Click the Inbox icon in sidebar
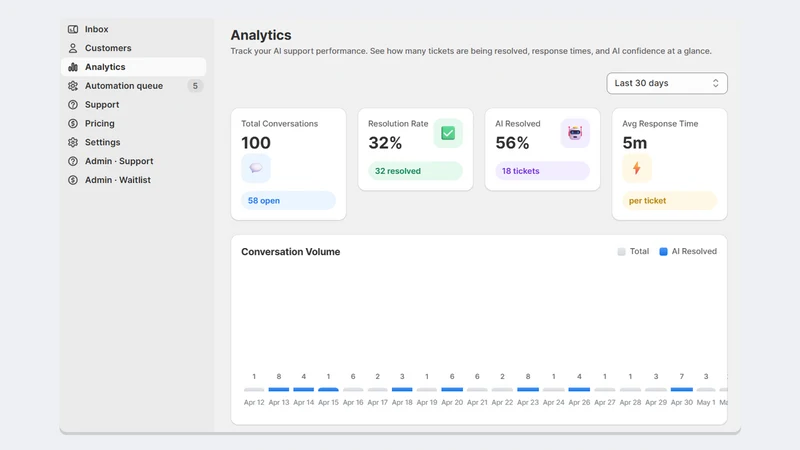The image size is (800, 450). click(73, 29)
